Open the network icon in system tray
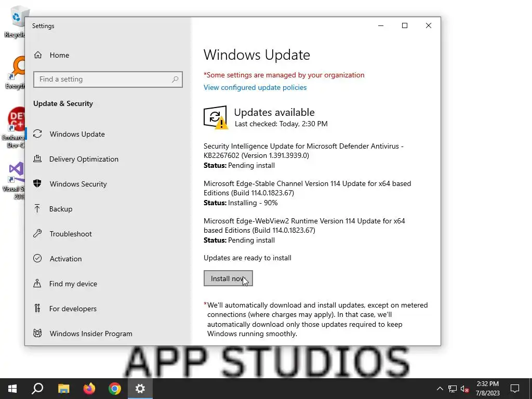The height and width of the screenshot is (399, 532). (453, 389)
